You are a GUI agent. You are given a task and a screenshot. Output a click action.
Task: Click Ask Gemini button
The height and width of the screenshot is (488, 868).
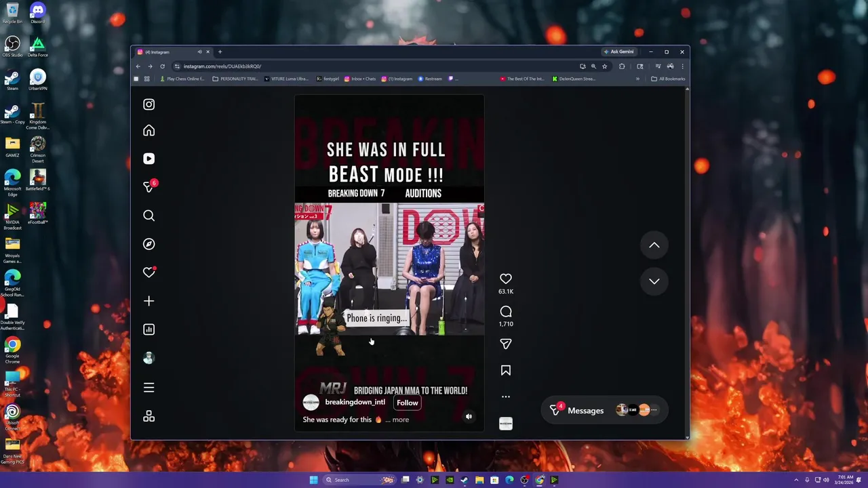point(618,52)
